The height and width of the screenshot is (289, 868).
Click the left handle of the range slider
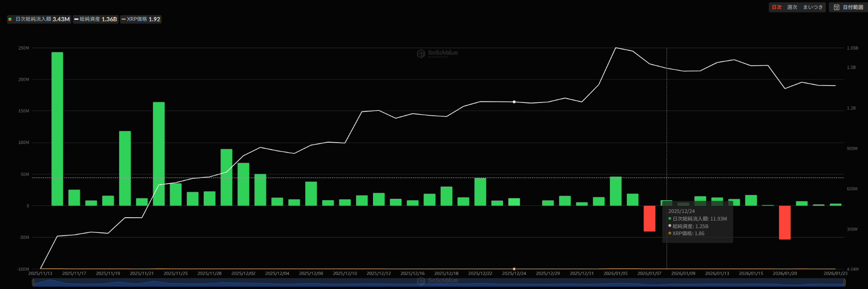tap(33, 282)
